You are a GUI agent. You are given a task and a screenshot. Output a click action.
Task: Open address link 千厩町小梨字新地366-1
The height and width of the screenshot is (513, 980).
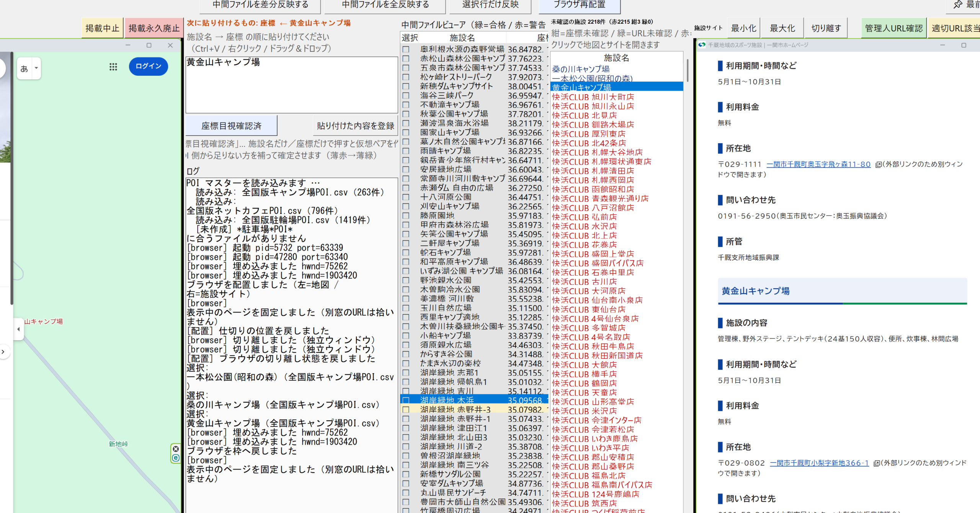click(x=819, y=463)
